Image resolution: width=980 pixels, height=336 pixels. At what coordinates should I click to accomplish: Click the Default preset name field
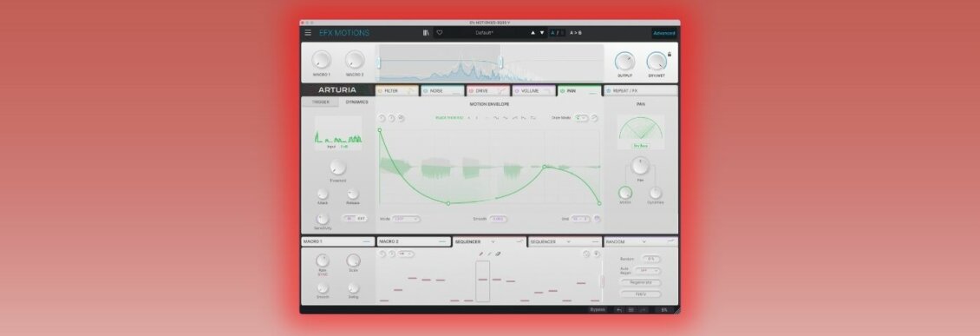485,32
